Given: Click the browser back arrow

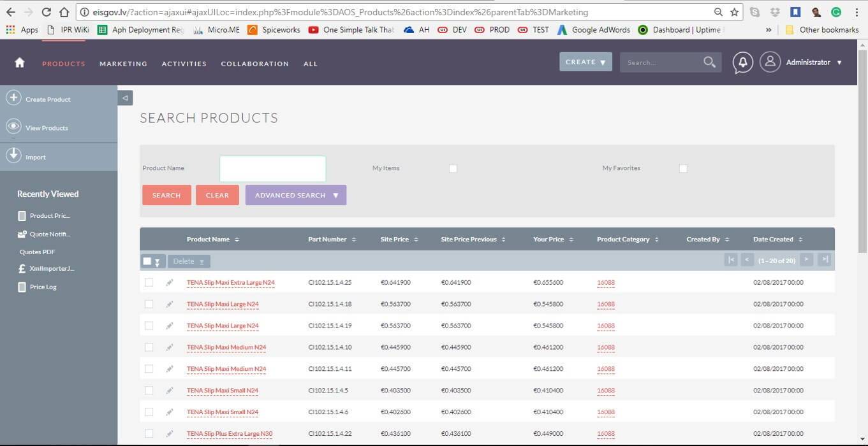Looking at the screenshot, I should click(x=11, y=12).
